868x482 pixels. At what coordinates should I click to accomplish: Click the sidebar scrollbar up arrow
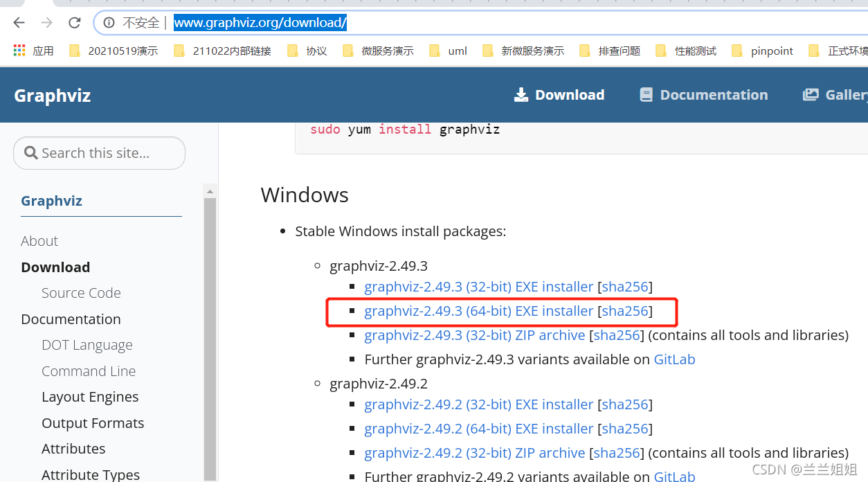210,191
